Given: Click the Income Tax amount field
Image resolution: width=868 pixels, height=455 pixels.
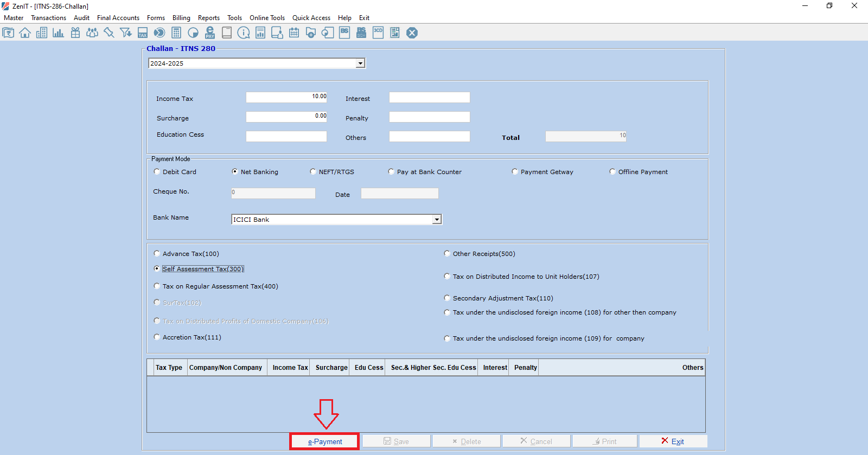Looking at the screenshot, I should pyautogui.click(x=286, y=97).
